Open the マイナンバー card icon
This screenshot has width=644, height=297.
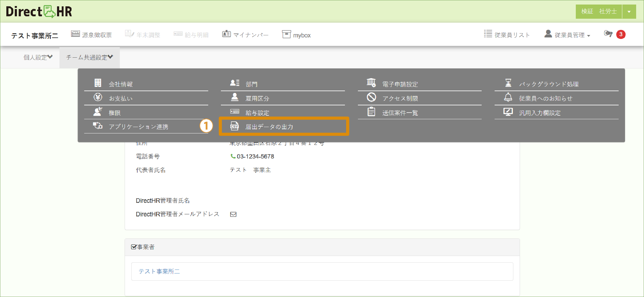[227, 34]
